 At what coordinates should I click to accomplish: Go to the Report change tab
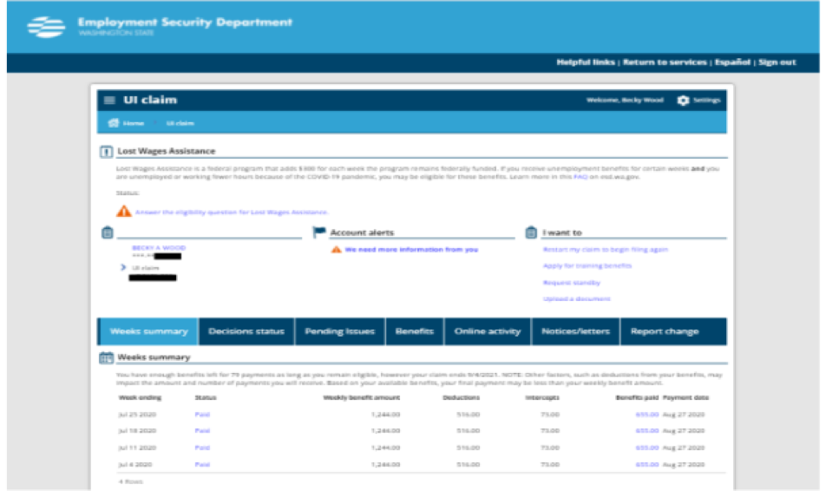coord(664,331)
